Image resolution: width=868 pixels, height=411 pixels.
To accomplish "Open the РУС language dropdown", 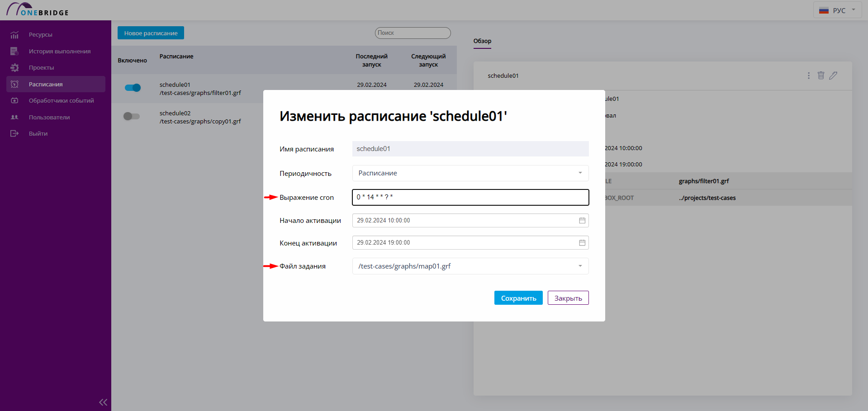I will (x=838, y=10).
